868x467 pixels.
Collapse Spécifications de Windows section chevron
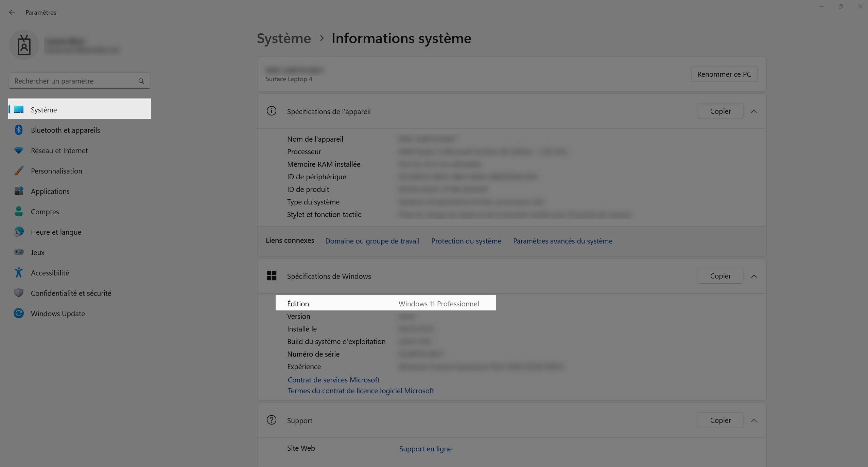754,276
